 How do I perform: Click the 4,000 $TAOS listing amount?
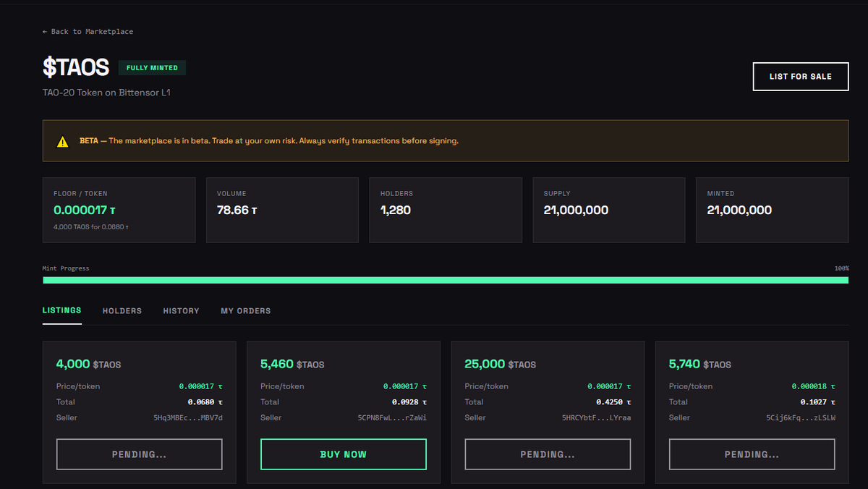[88, 365]
